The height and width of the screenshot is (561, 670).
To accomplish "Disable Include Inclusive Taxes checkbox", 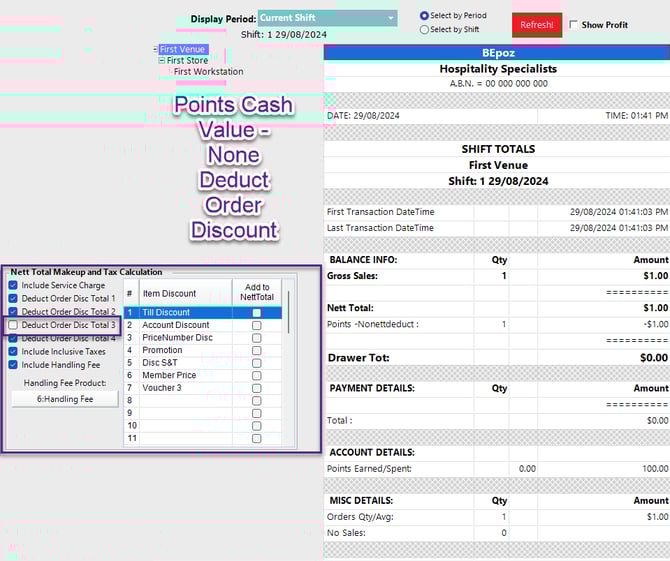I will pyautogui.click(x=13, y=352).
